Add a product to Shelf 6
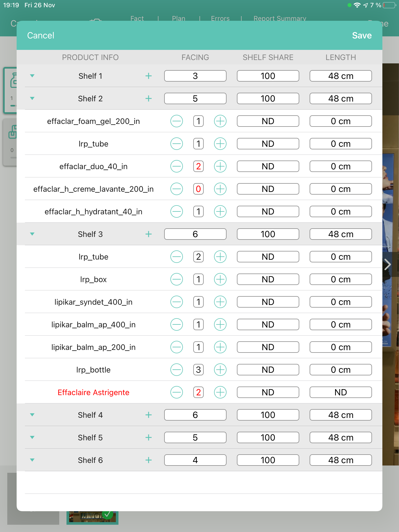The image size is (399, 532). click(148, 460)
